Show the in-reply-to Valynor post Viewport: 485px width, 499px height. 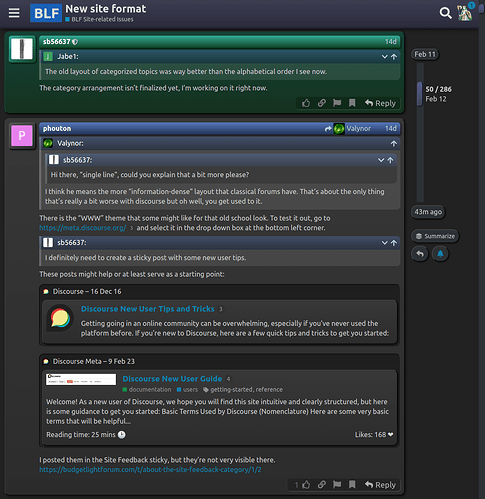[x=348, y=128]
